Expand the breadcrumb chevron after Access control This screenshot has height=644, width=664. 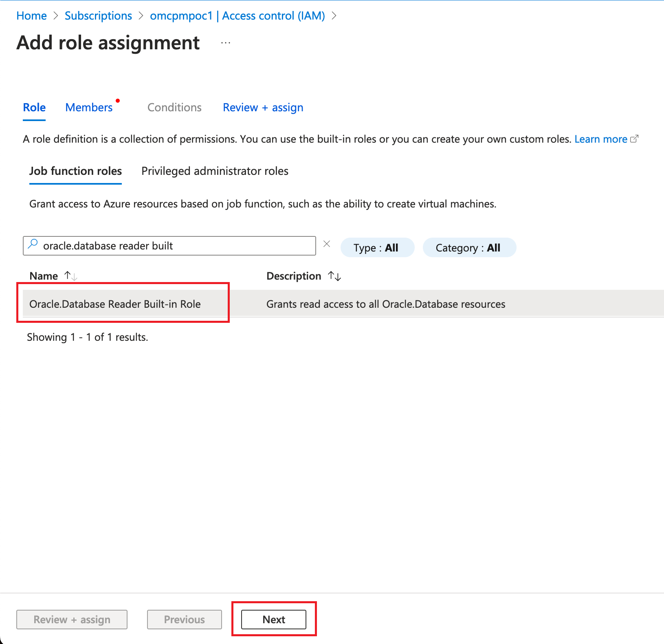(335, 15)
